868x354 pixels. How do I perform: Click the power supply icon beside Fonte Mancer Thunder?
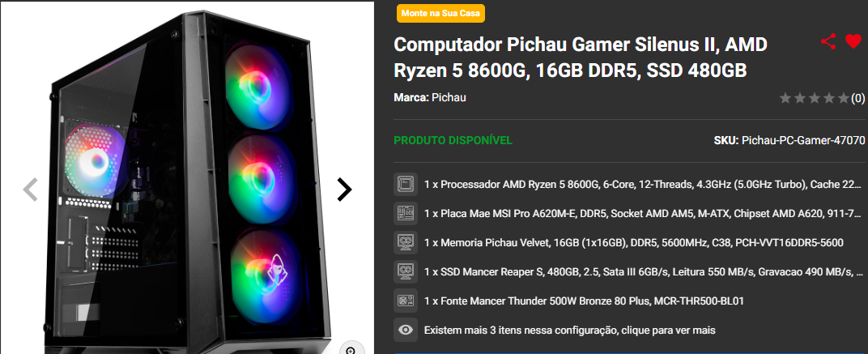click(x=405, y=301)
